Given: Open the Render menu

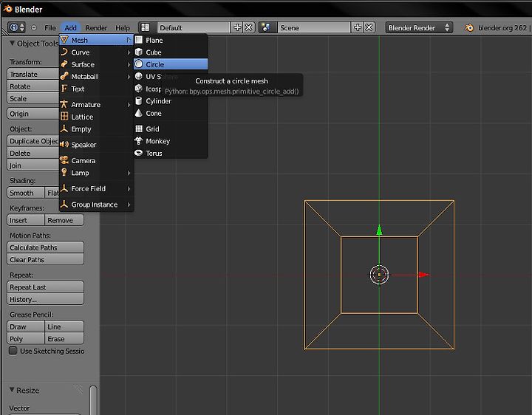Looking at the screenshot, I should click(96, 28).
